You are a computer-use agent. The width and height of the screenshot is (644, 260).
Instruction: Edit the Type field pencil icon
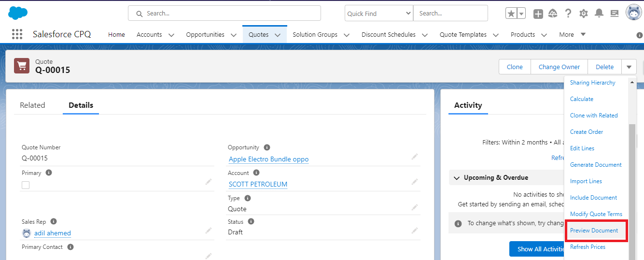coord(415,207)
